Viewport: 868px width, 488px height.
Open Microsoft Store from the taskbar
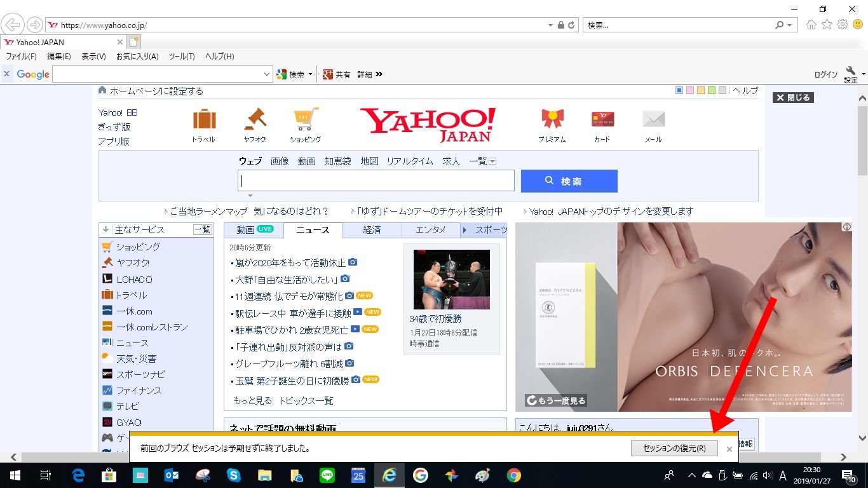pos(109,475)
